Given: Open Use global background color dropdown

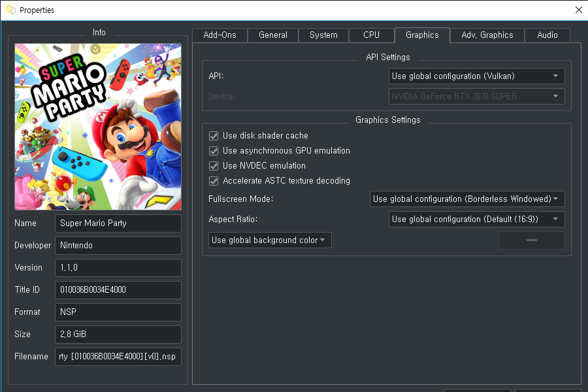Looking at the screenshot, I should 270,240.
